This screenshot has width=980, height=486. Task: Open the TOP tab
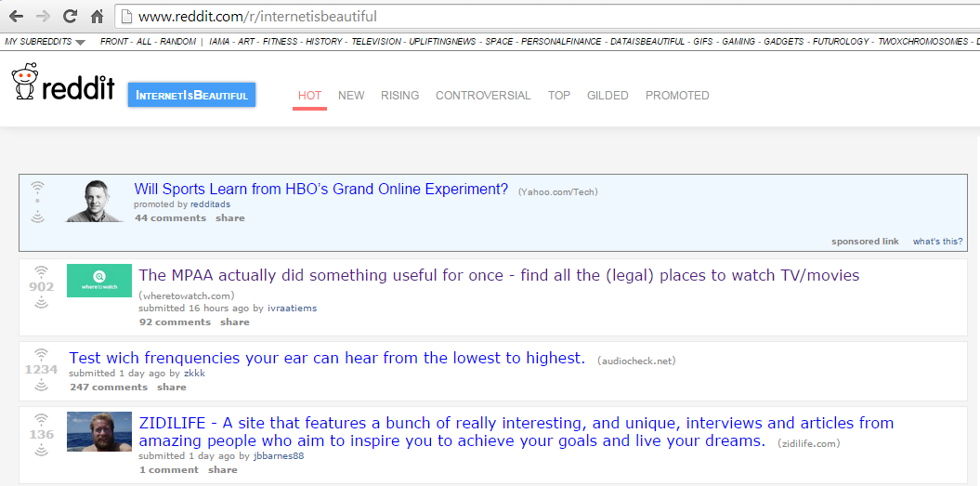coord(559,96)
